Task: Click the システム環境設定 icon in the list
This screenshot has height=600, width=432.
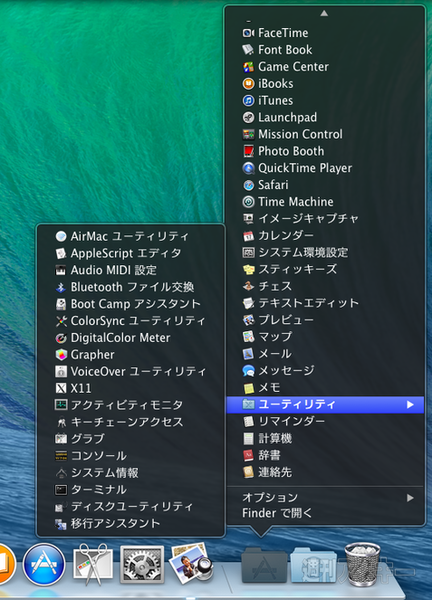Action: (x=248, y=253)
